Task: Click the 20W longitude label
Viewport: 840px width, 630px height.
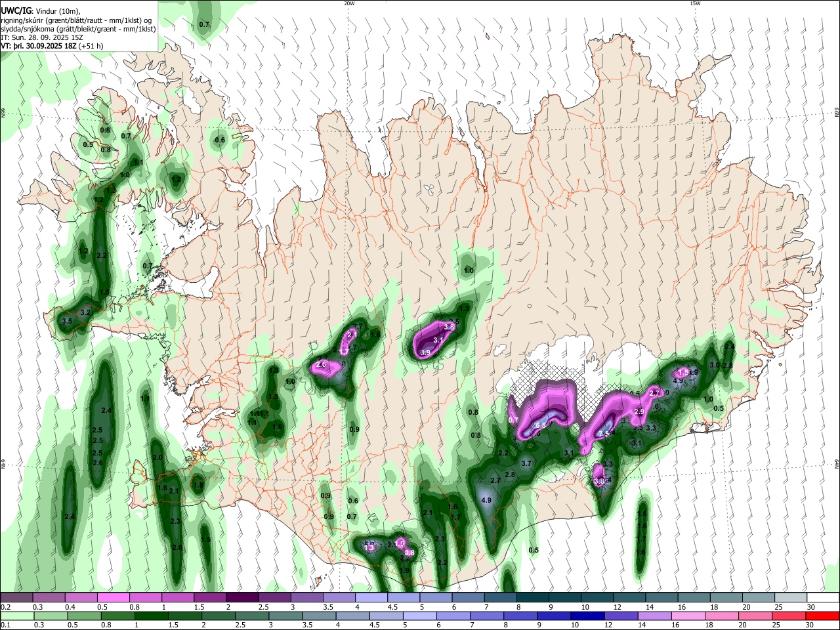Action: (349, 3)
